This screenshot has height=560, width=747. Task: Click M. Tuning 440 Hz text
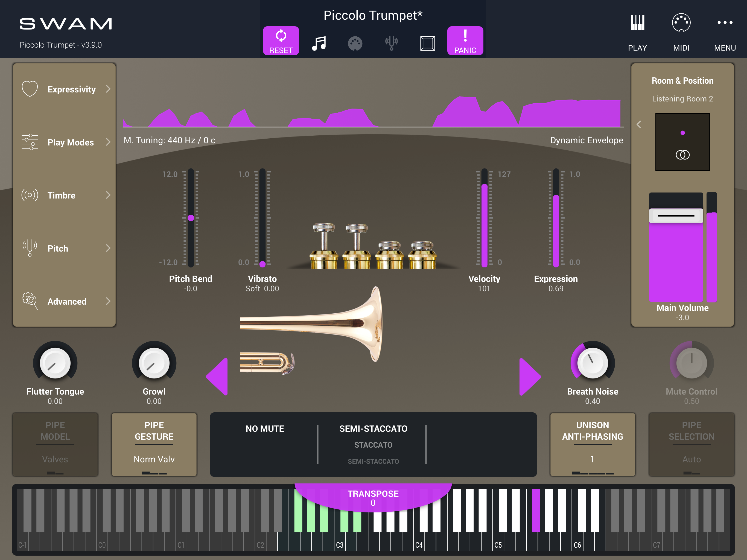169,140
